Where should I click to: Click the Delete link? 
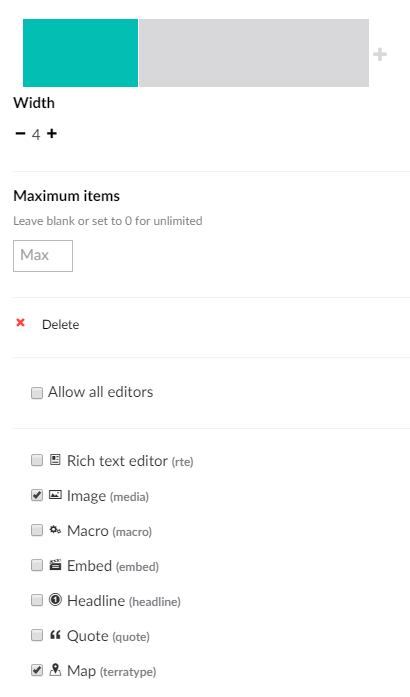[60, 324]
